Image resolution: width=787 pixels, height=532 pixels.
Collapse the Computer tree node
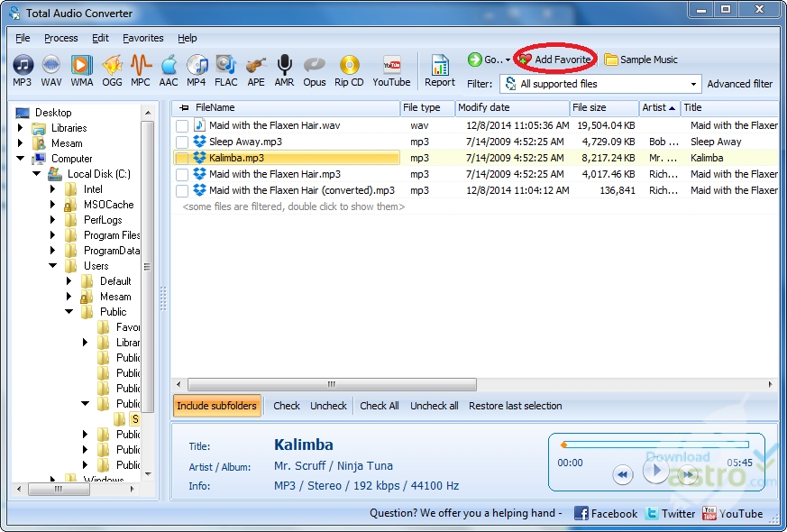click(x=20, y=158)
